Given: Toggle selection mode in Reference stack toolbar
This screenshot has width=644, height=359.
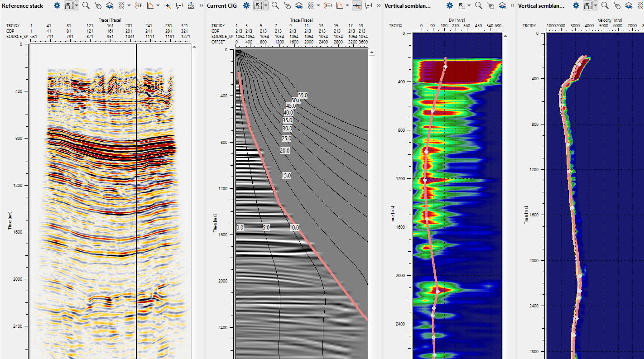Looking at the screenshot, I should tap(69, 6).
